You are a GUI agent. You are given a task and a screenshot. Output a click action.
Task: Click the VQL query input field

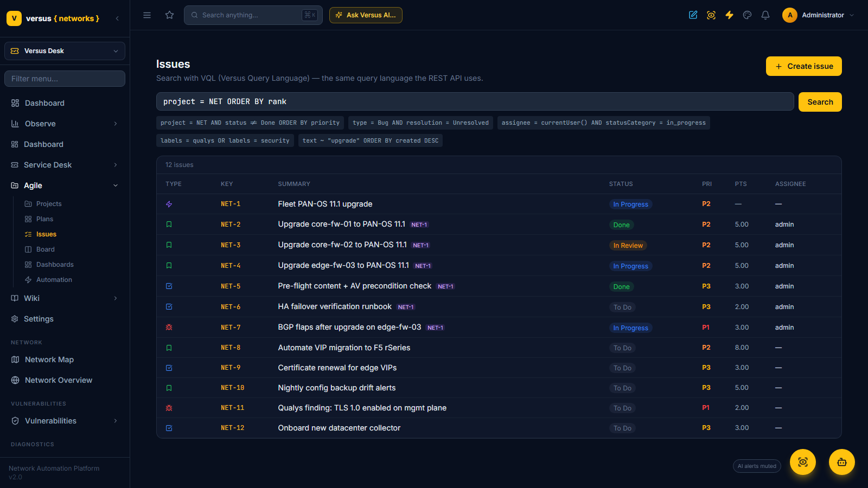coord(475,102)
